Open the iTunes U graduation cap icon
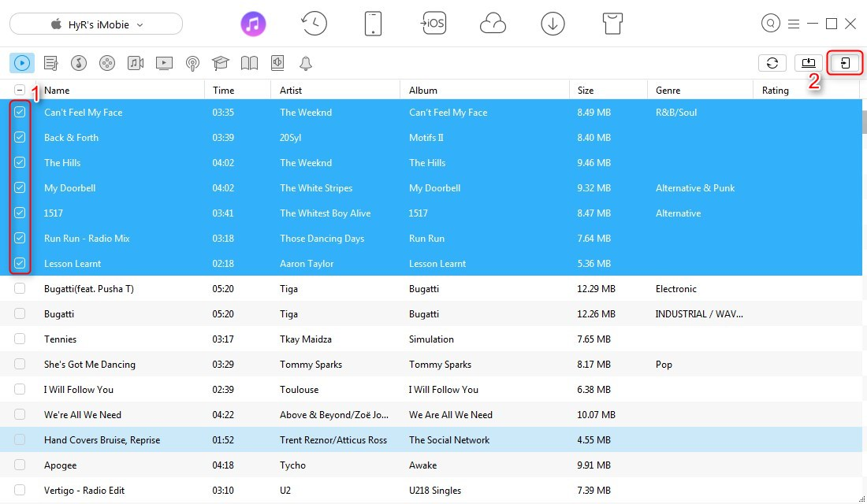The width and height of the screenshot is (867, 504). pyautogui.click(x=221, y=63)
